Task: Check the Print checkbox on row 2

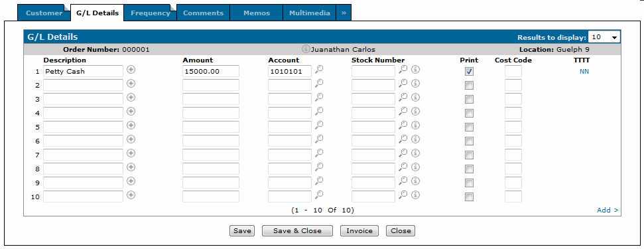Action: [x=469, y=86]
